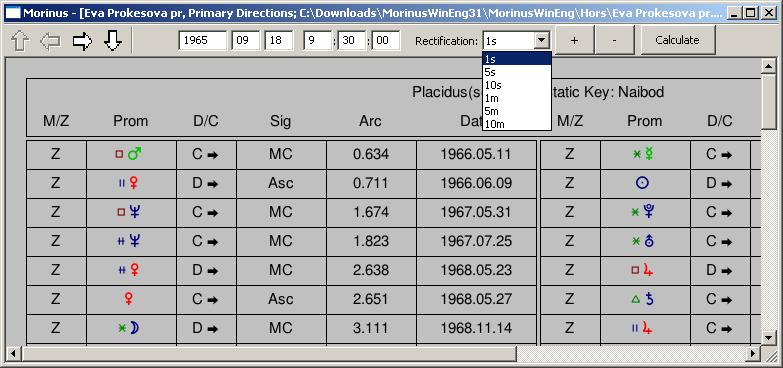Click the Sun symbol in right table
The width and height of the screenshot is (783, 368).
[x=642, y=183]
